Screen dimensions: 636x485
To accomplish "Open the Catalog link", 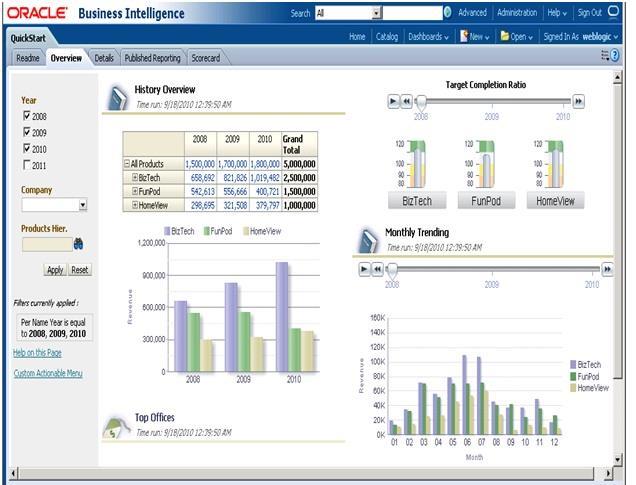I will coord(387,36).
